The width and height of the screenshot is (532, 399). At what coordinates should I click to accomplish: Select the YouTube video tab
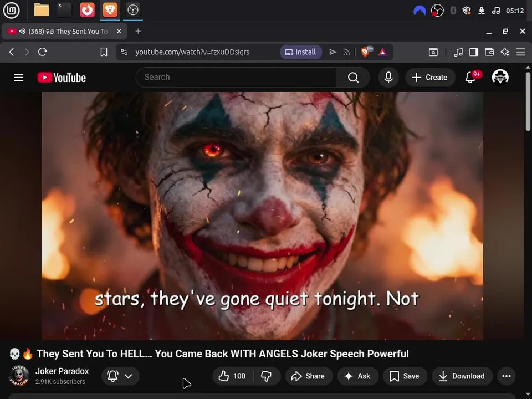[x=64, y=31]
